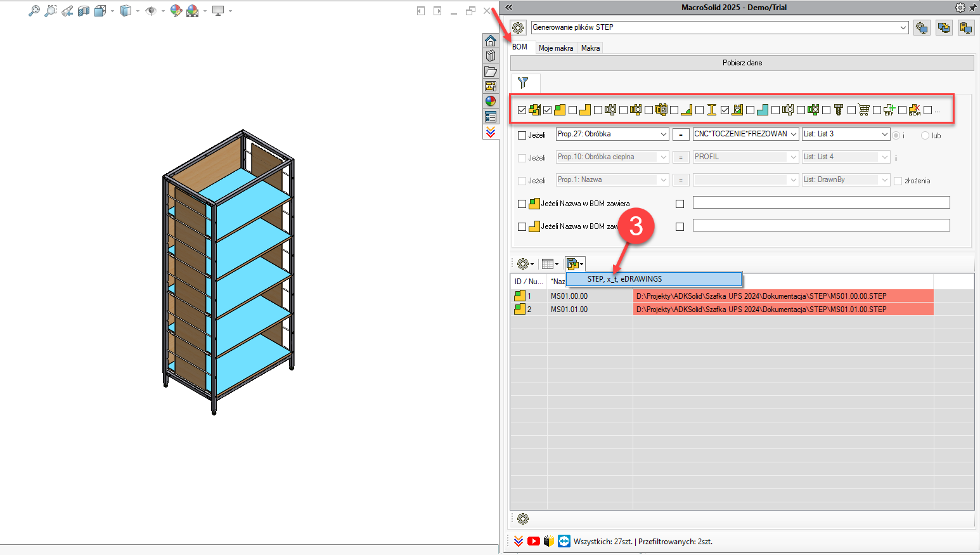Select the MS01.01.00 row name cell
This screenshot has width=980, height=555.
point(590,310)
